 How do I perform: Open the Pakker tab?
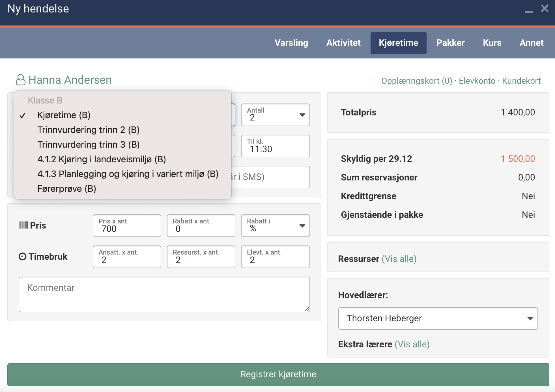pyautogui.click(x=450, y=43)
